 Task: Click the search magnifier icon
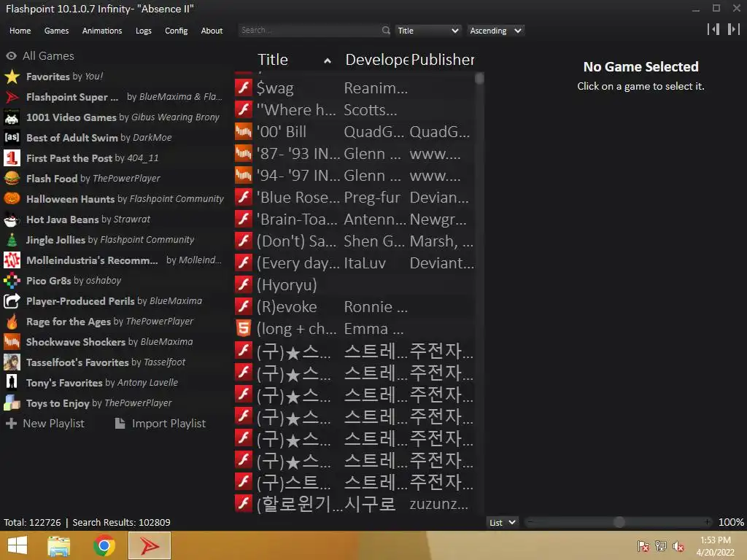coord(386,31)
